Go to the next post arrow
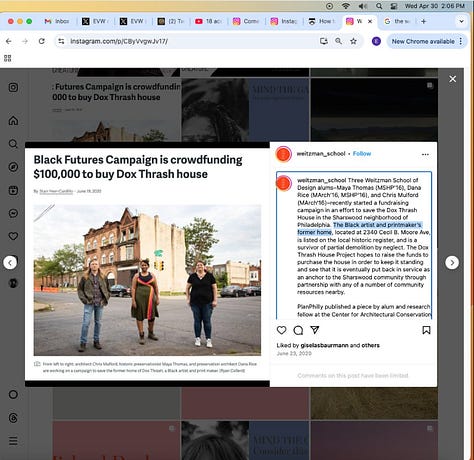 (x=452, y=263)
